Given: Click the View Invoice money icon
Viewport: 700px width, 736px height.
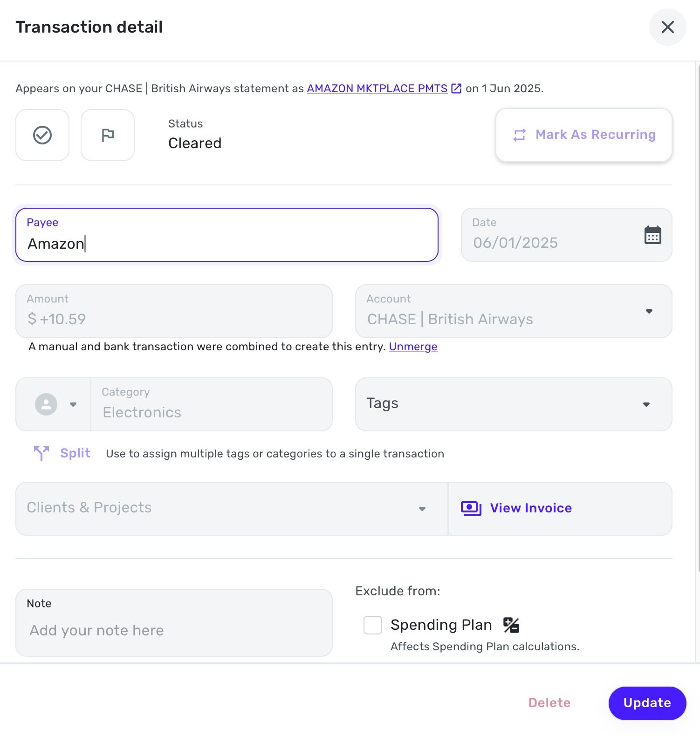Looking at the screenshot, I should 471,508.
